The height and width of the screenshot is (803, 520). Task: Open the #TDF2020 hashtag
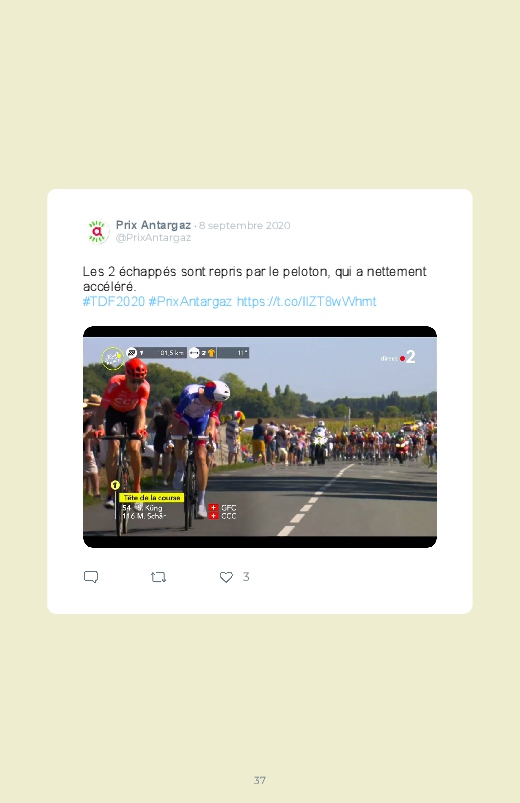pyautogui.click(x=114, y=301)
